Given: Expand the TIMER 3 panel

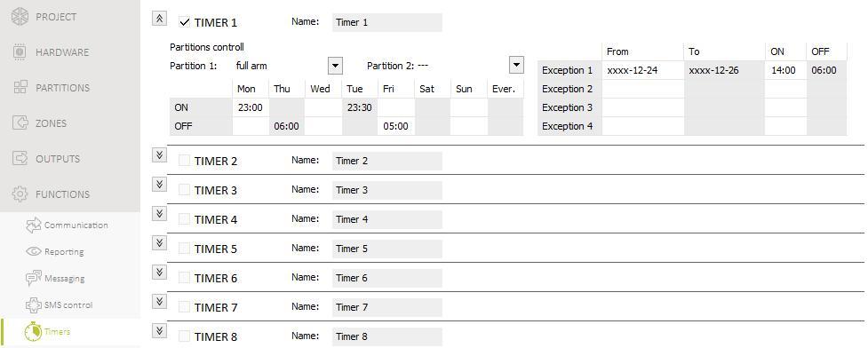Looking at the screenshot, I should pyautogui.click(x=159, y=185).
